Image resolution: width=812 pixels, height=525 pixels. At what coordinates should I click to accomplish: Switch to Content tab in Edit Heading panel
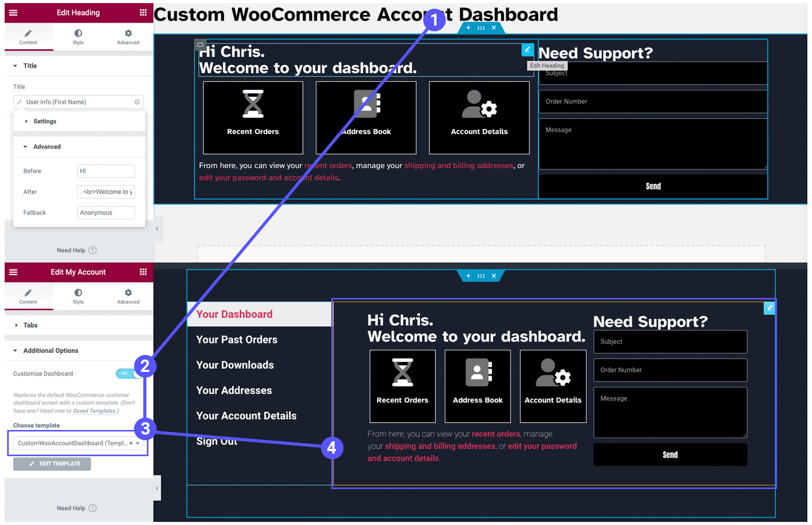pyautogui.click(x=28, y=37)
